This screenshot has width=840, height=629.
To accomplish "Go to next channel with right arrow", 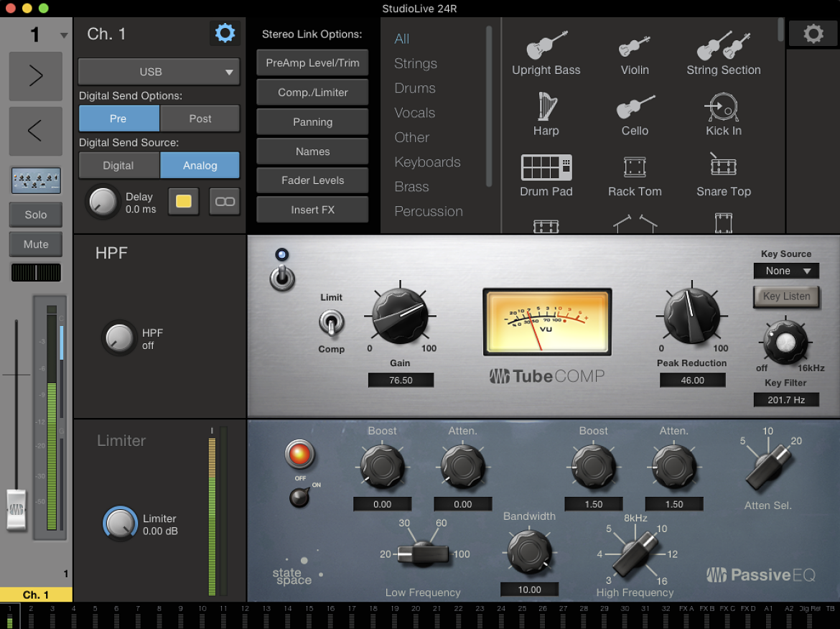I will point(35,76).
